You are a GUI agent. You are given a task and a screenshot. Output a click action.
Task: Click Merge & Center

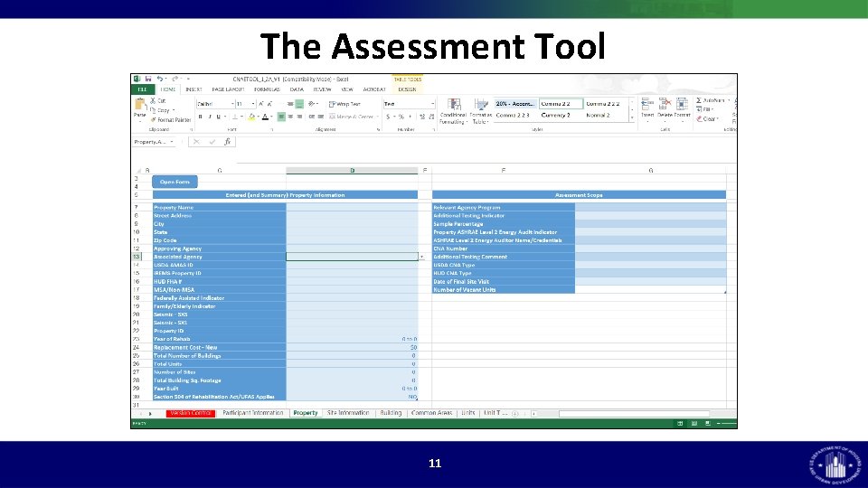(354, 117)
